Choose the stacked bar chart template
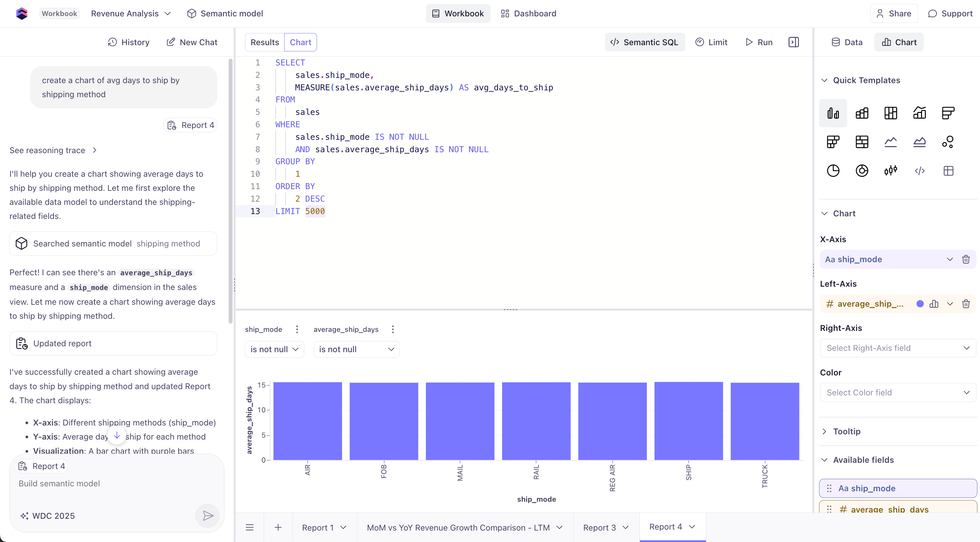The height and width of the screenshot is (542, 980). (x=862, y=113)
